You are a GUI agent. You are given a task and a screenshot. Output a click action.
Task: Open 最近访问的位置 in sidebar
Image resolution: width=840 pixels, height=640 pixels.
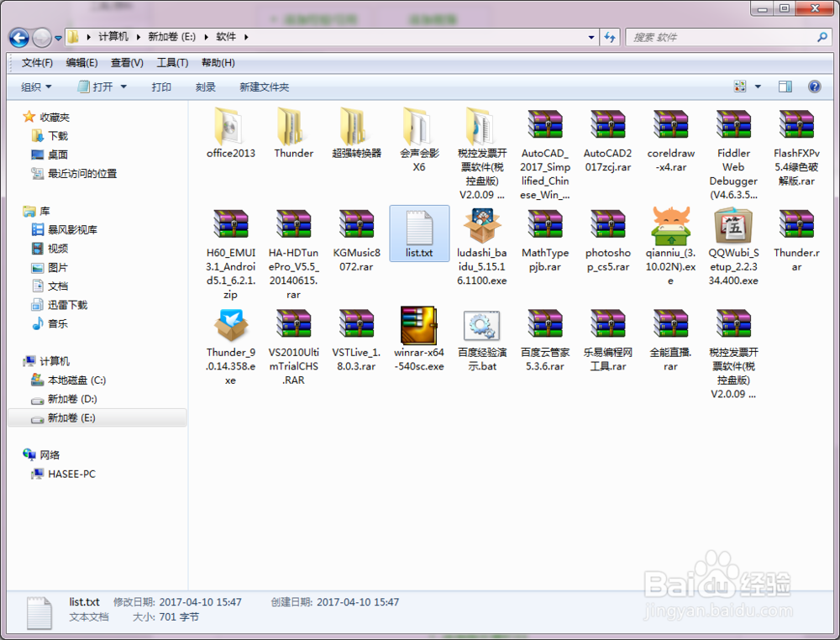coord(74,174)
